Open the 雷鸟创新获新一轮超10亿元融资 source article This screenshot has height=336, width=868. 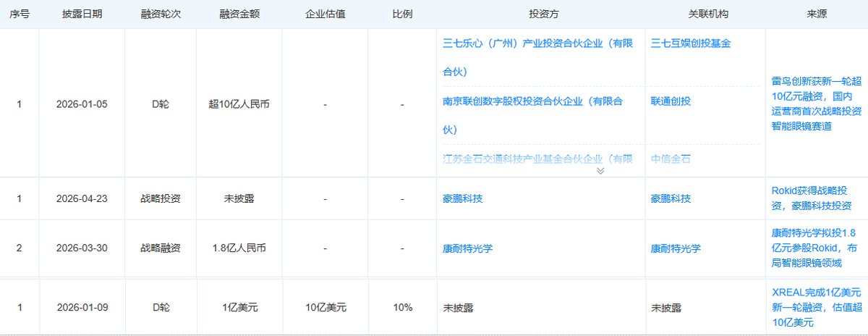[816, 104]
